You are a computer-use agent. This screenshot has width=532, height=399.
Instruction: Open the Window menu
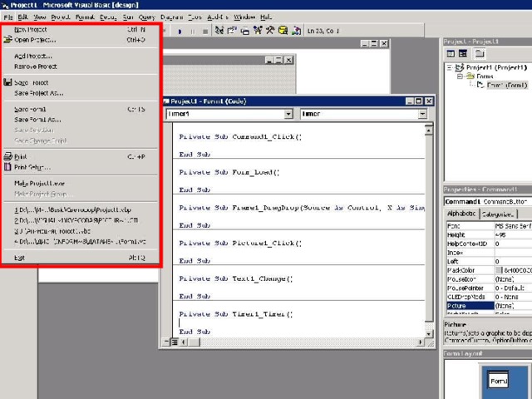244,17
